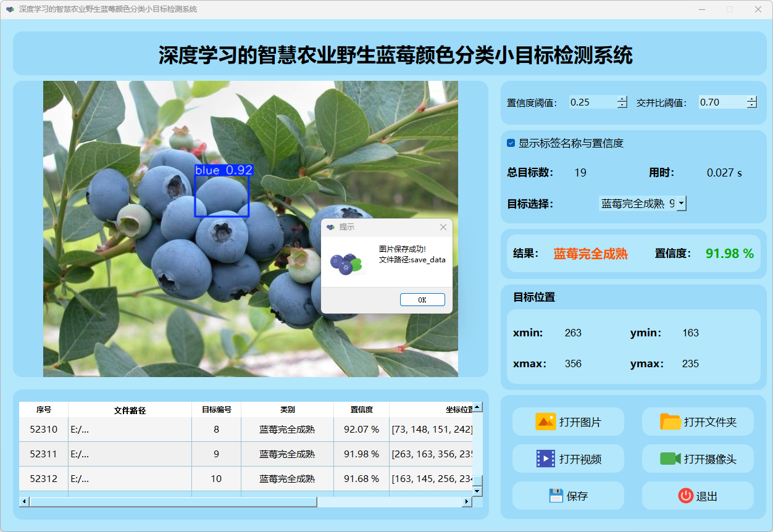Click the 交并比阈值 input field showing 0.70
The height and width of the screenshot is (532, 773).
click(722, 102)
